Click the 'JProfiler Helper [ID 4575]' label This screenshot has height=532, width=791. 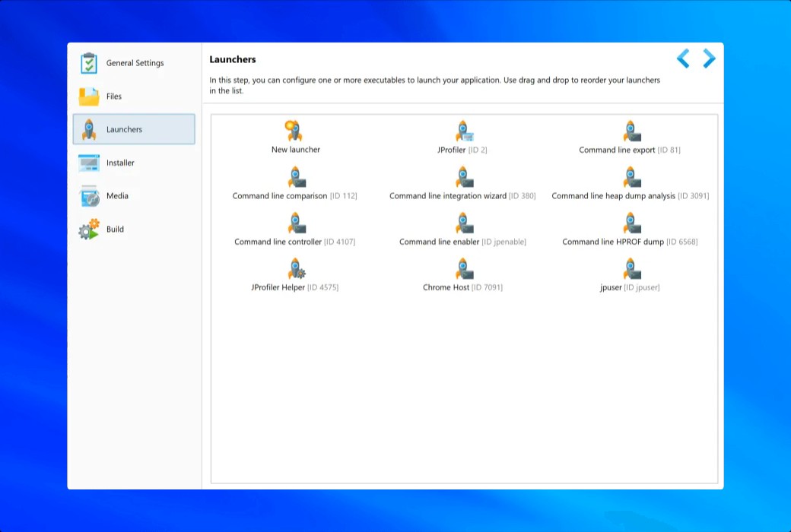[295, 287]
